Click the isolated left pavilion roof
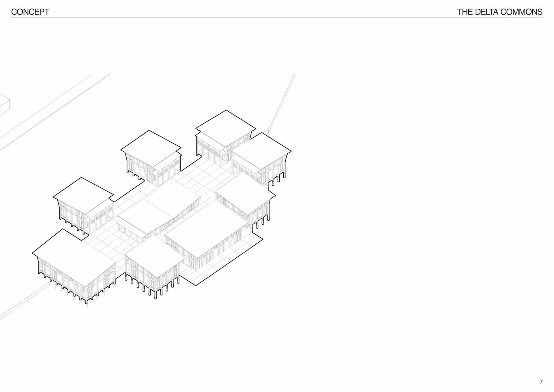This screenshot has height=392, width=554. [x=83, y=195]
